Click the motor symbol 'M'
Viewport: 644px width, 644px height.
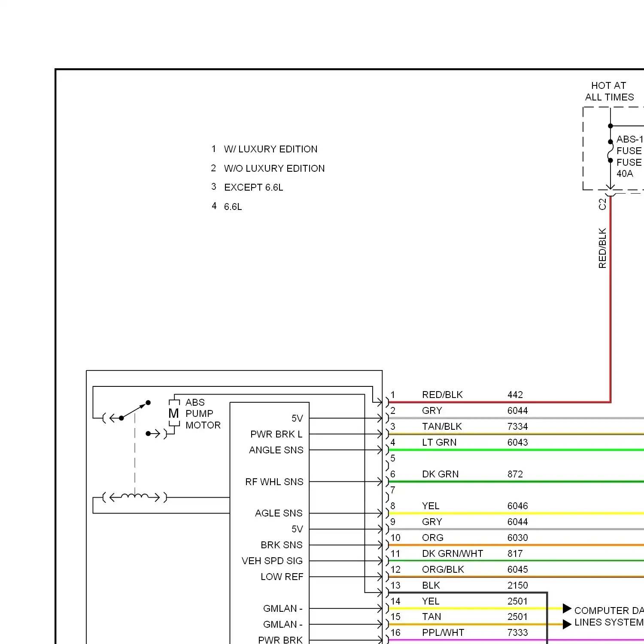pyautogui.click(x=174, y=413)
